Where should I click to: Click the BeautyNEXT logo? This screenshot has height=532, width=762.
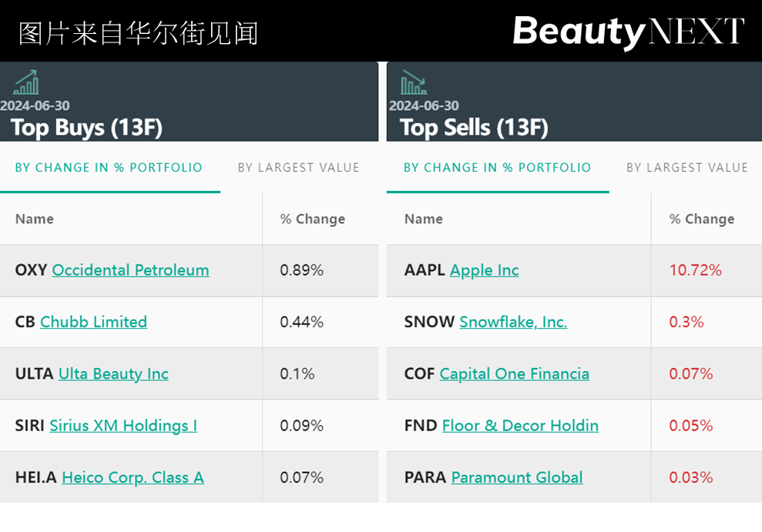[x=628, y=32]
